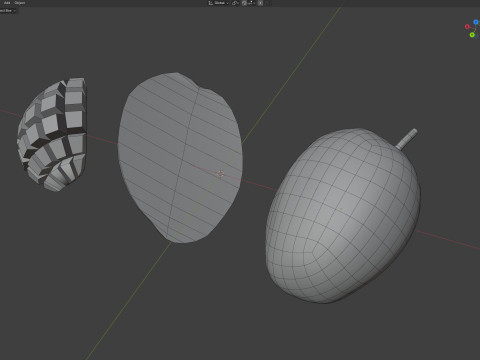The image size is (480, 360).
Task: Select the flat cross-section mesh object
Action: pyautogui.click(x=180, y=157)
